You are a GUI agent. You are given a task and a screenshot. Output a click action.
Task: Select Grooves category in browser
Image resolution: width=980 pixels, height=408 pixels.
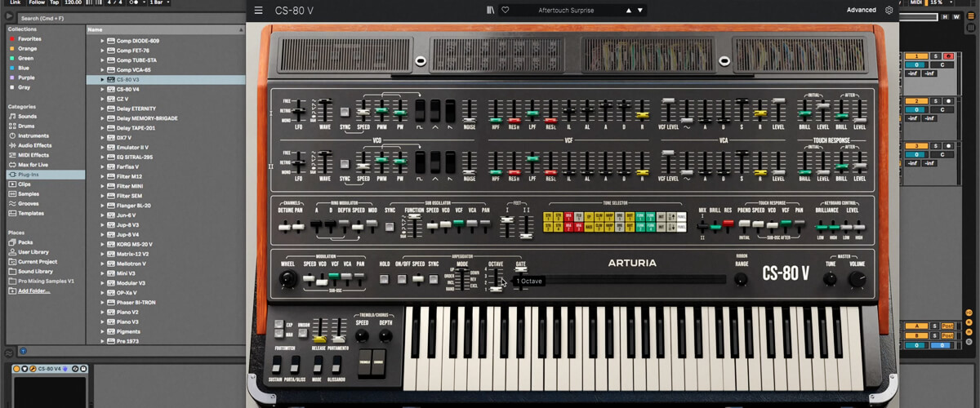29,204
